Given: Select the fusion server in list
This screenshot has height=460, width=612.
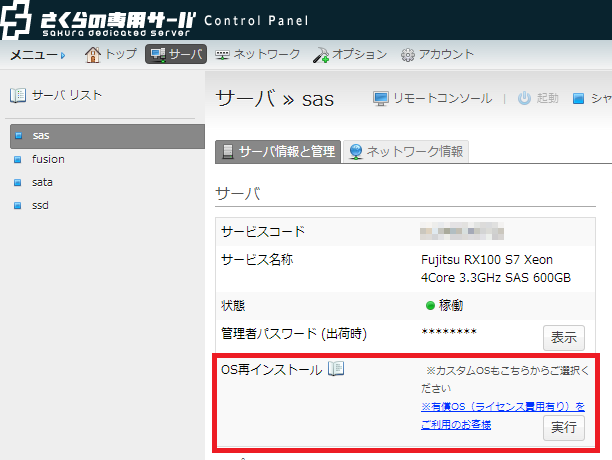Looking at the screenshot, I should 48,159.
